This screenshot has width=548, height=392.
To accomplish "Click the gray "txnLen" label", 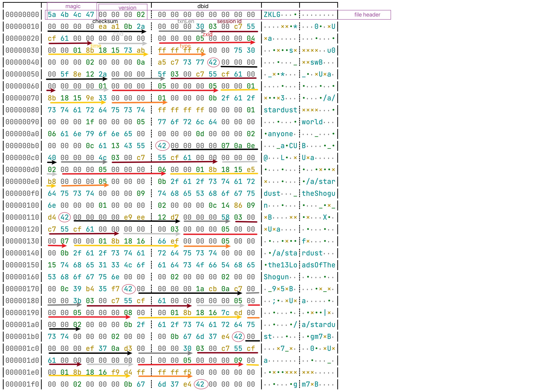I will coord(186,21).
